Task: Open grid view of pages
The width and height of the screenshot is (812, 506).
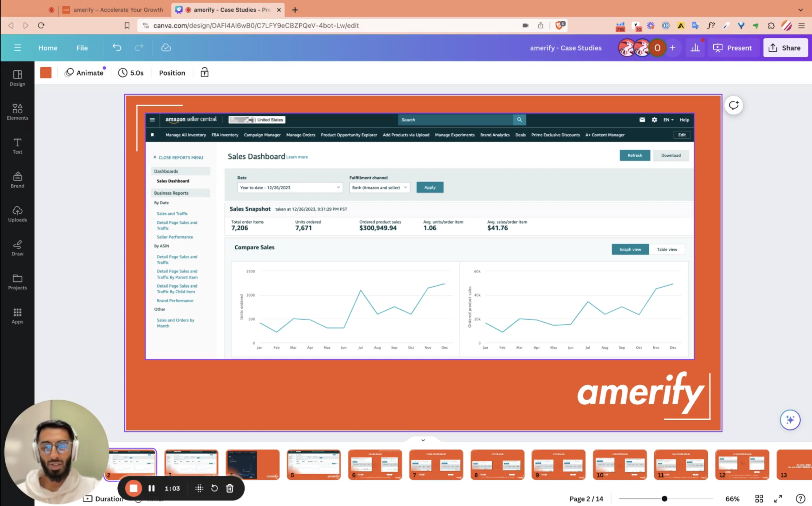Action: (x=759, y=499)
